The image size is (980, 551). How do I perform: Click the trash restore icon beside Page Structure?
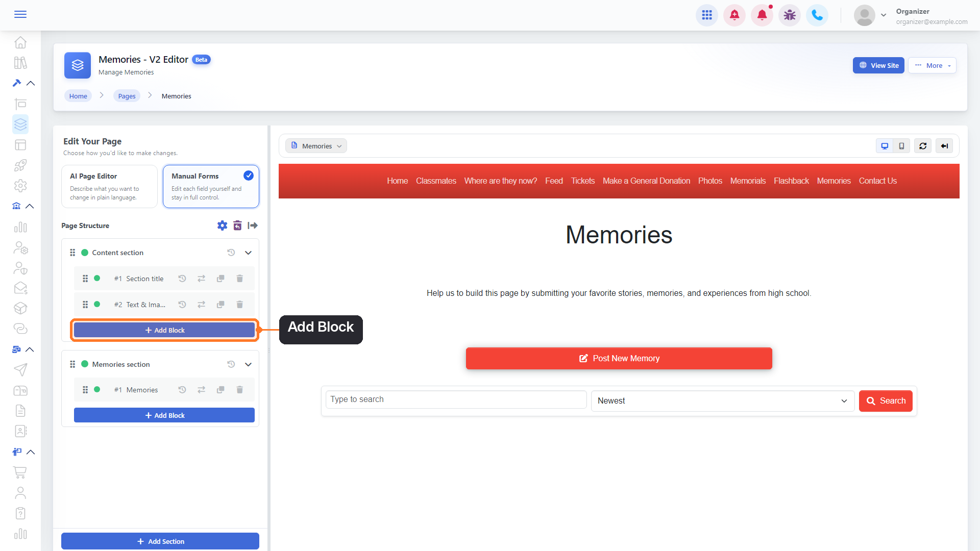237,226
